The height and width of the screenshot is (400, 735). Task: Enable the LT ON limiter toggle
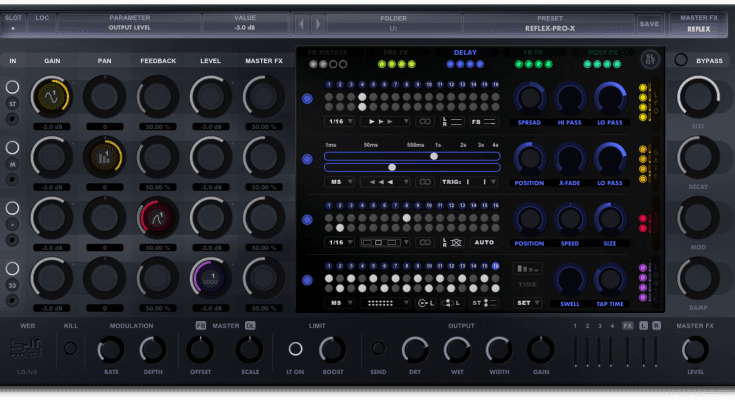[x=296, y=349]
